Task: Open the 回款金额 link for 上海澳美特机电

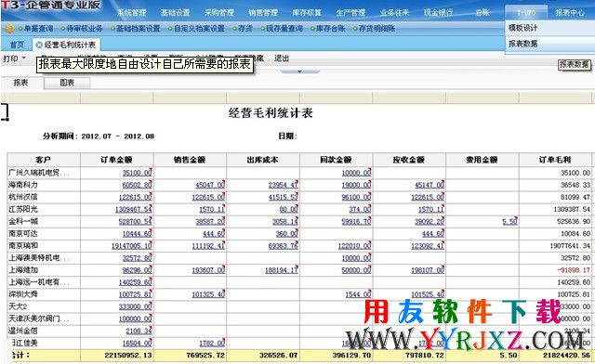Action: point(356,258)
